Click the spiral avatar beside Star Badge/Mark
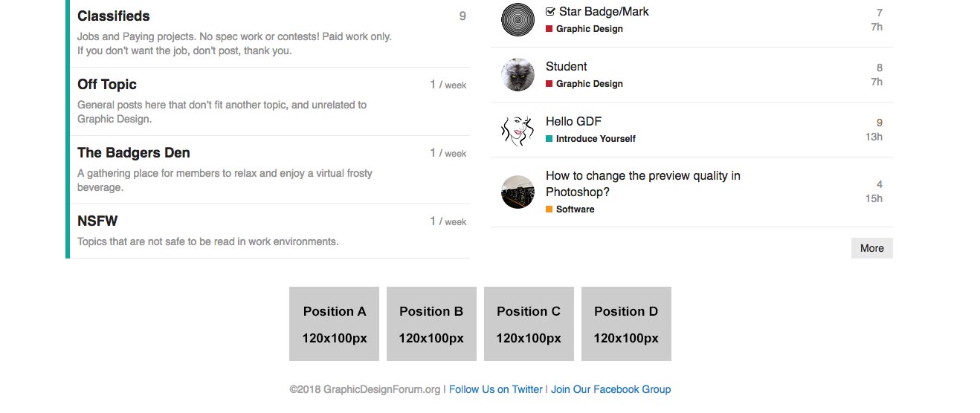Image resolution: width=980 pixels, height=413 pixels. [x=518, y=20]
